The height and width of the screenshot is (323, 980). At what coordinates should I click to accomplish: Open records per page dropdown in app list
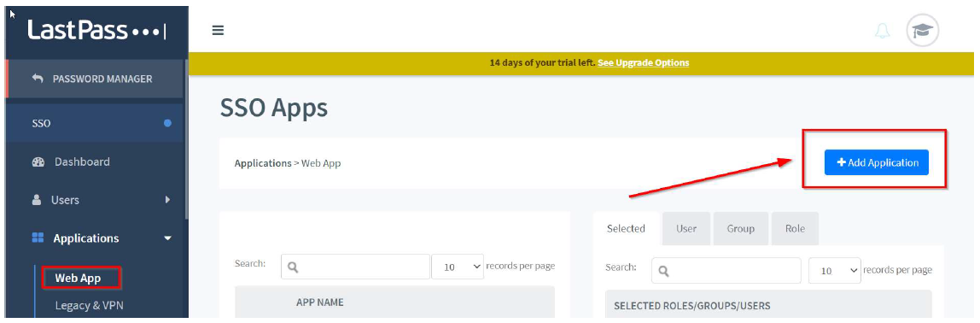click(458, 267)
